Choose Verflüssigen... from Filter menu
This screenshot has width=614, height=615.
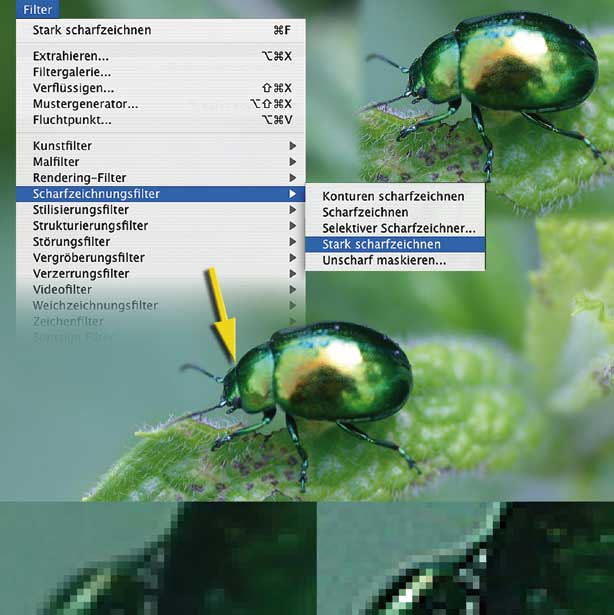(160, 88)
